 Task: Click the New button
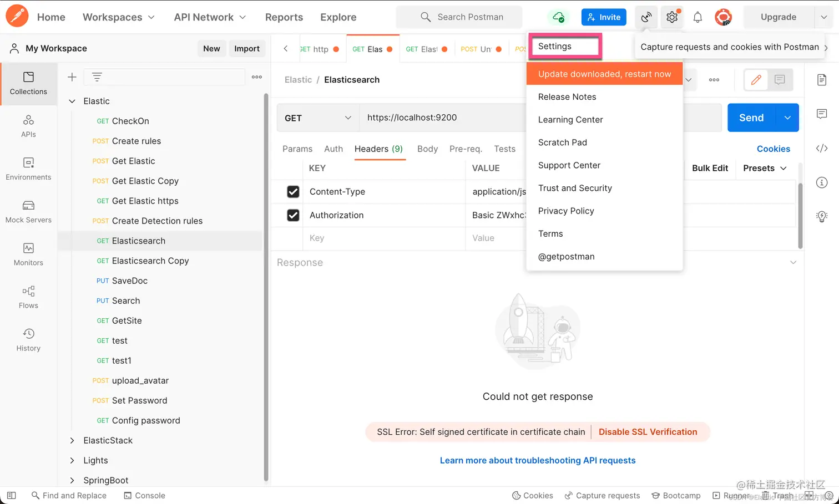click(x=211, y=48)
